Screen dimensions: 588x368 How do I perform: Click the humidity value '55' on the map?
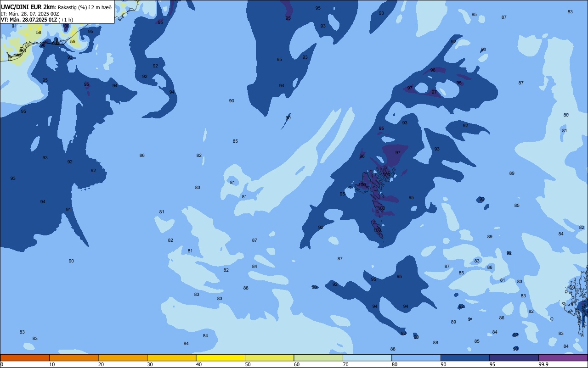pyautogui.click(x=73, y=42)
